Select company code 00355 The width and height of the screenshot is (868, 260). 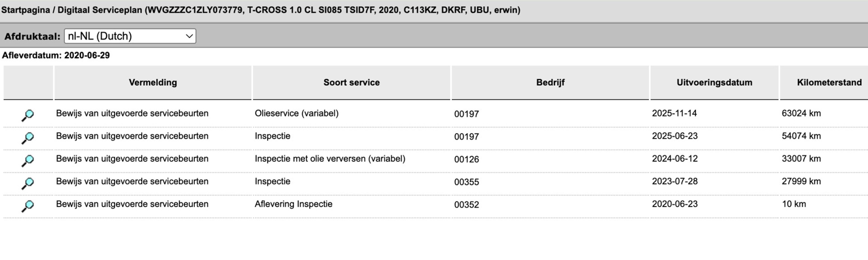466,182
